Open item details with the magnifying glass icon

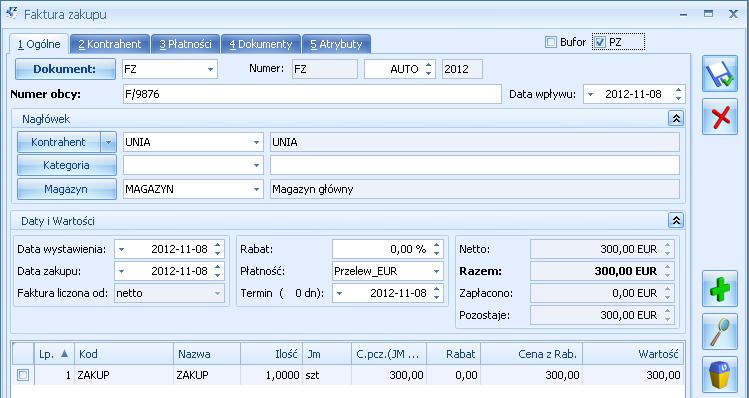(720, 332)
